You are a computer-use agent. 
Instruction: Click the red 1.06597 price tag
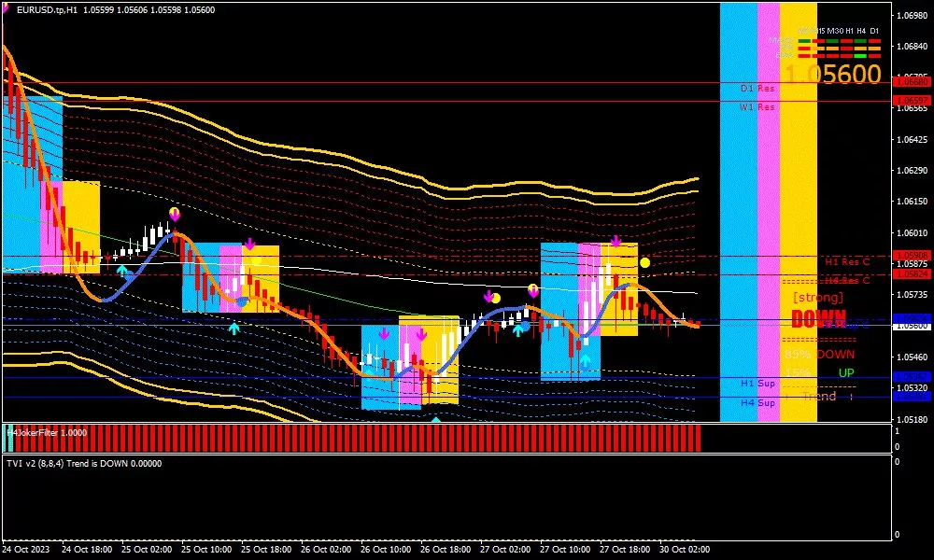(912, 101)
